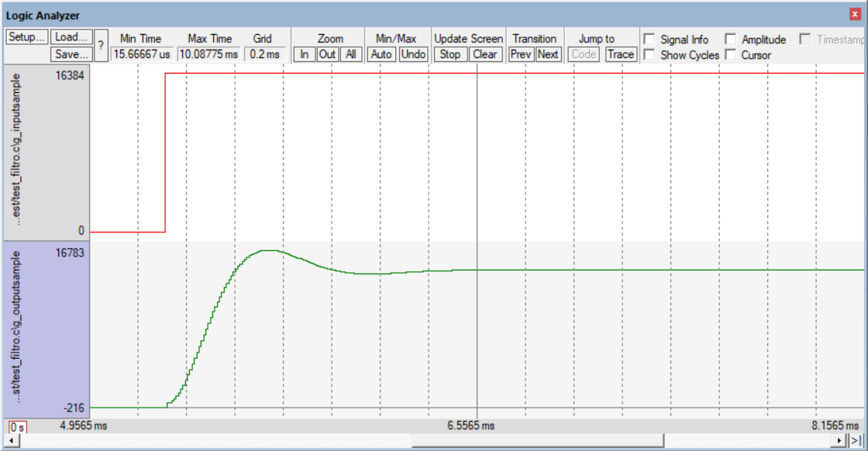Click Zoom All to fit the view

point(351,54)
